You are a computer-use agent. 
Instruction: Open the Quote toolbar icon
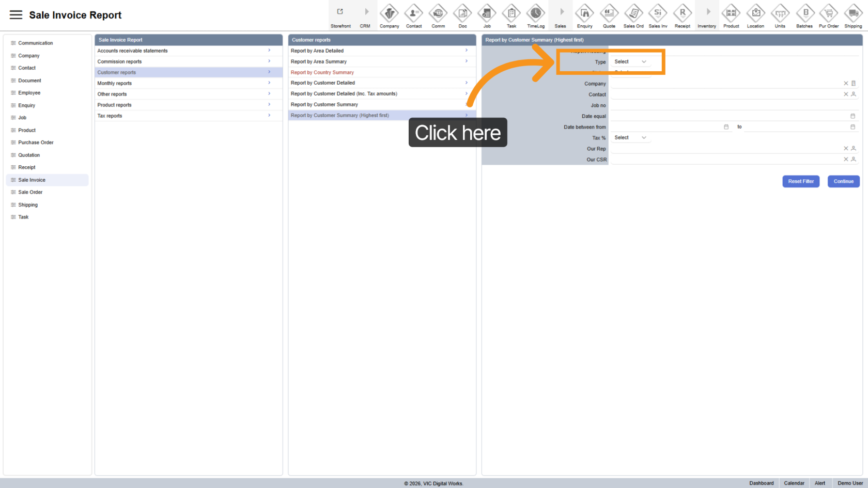pyautogui.click(x=609, y=13)
